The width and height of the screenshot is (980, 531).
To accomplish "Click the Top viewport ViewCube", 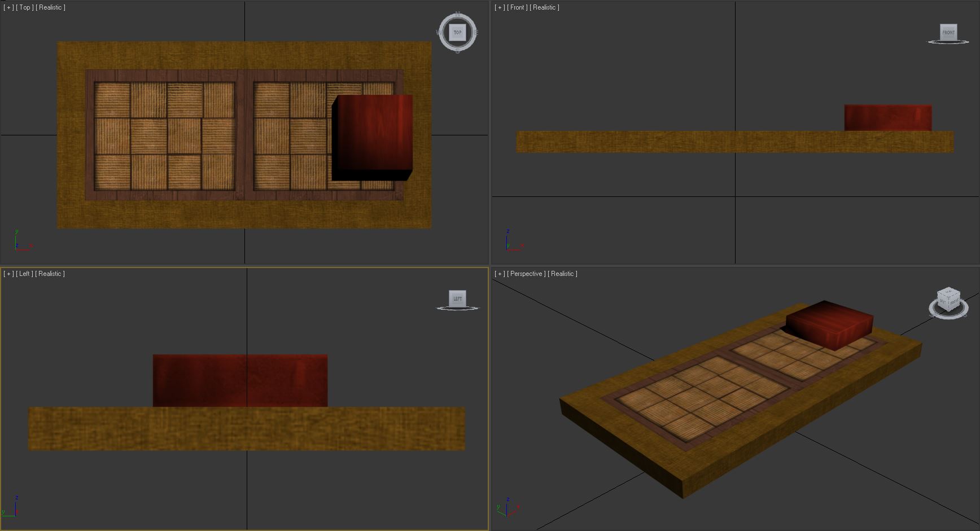I will [x=457, y=33].
